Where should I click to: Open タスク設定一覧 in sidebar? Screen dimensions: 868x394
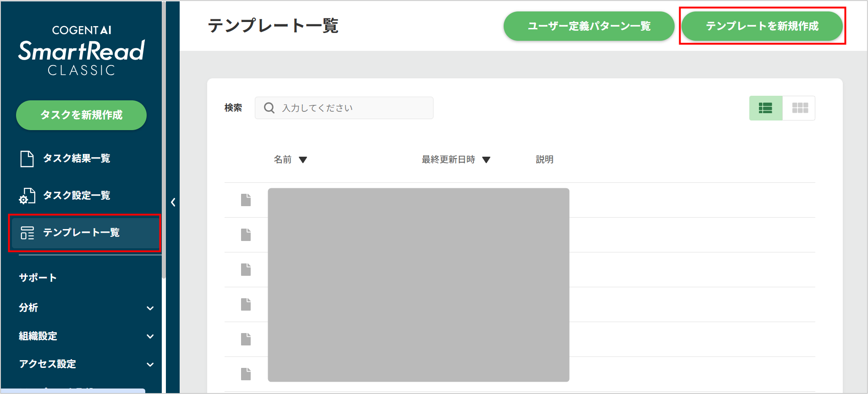(x=77, y=196)
